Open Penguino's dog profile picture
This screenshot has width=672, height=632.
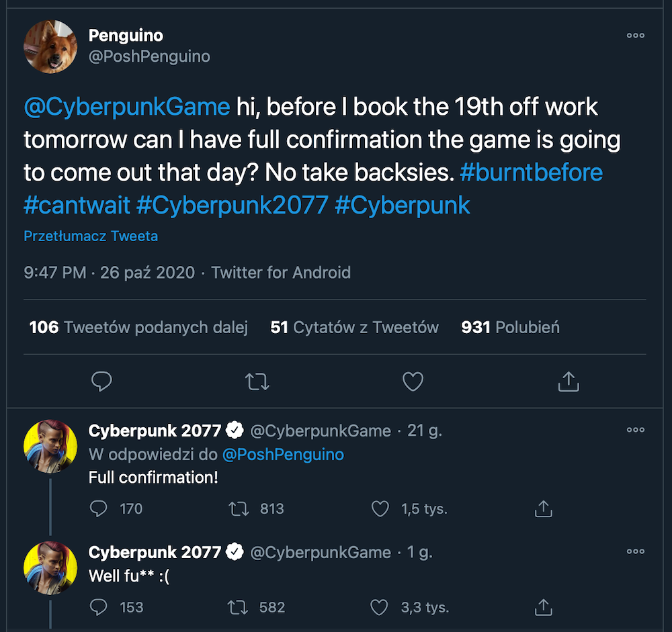[x=50, y=47]
